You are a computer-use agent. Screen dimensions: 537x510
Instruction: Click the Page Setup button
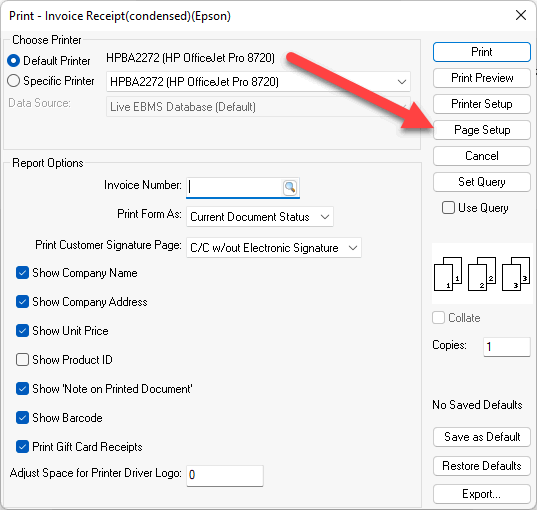(482, 130)
